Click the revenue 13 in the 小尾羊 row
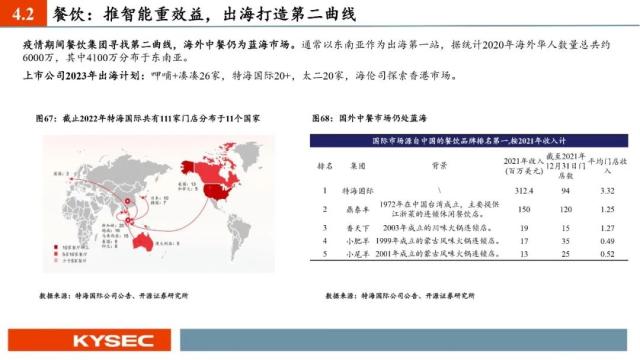Image resolution: width=640 pixels, height=360 pixels. click(524, 254)
